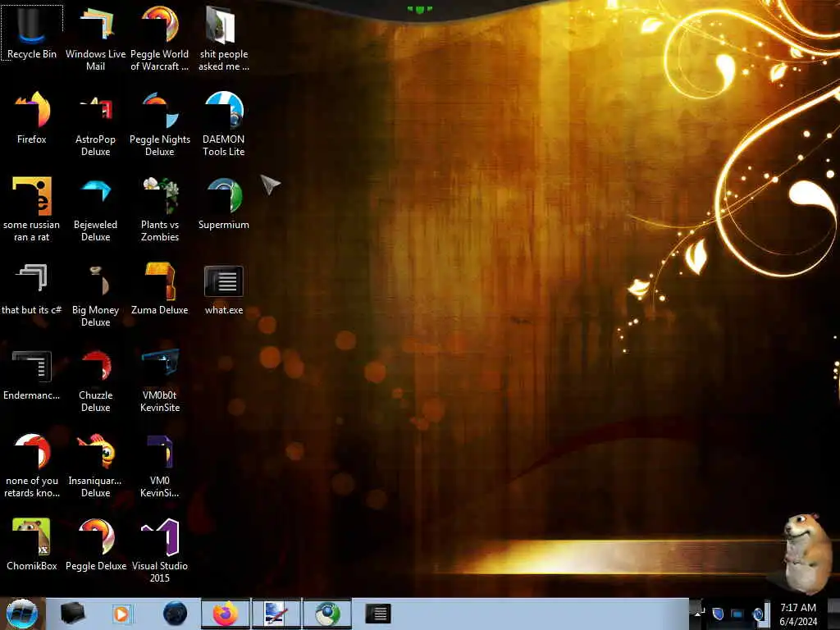Launch Peggle Nights Deluxe
Screen dimensions: 840x630
(160, 125)
